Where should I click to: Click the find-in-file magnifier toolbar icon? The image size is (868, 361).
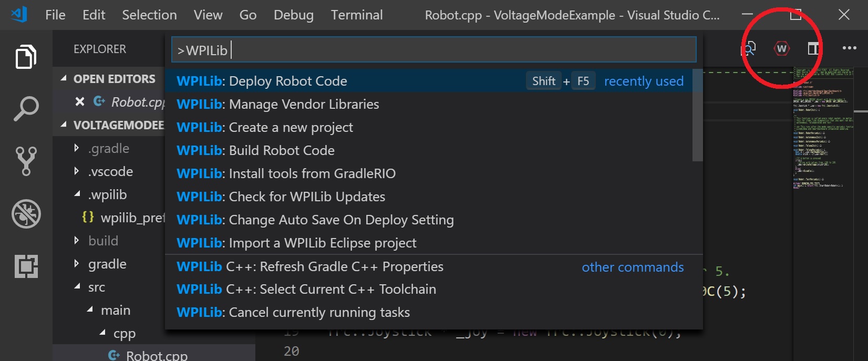pyautogui.click(x=748, y=49)
